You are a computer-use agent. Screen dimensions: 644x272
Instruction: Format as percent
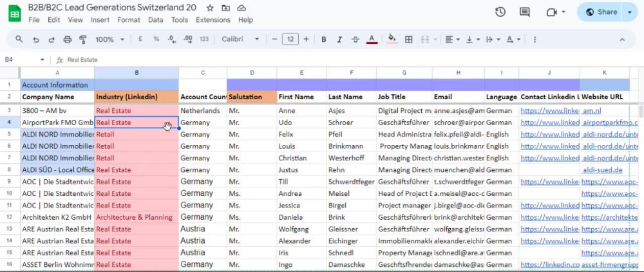click(x=156, y=39)
